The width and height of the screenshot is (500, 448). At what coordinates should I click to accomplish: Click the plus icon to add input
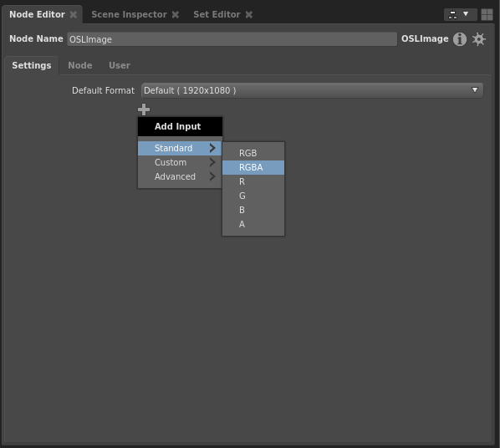point(144,109)
